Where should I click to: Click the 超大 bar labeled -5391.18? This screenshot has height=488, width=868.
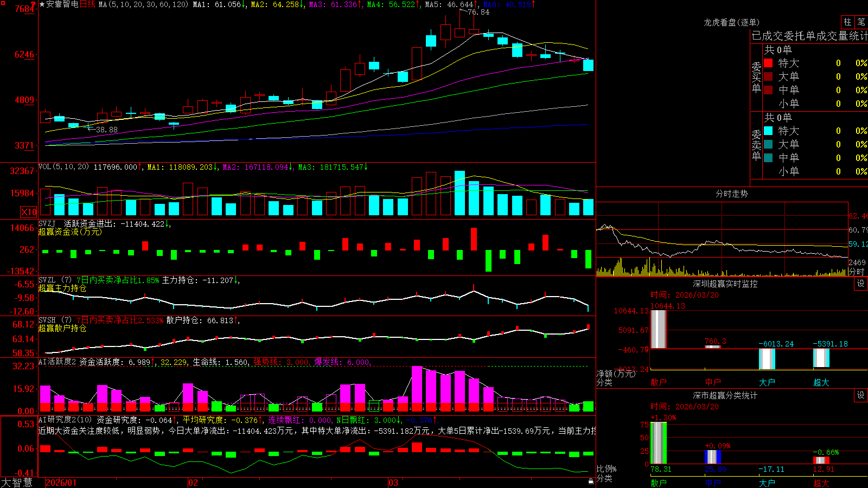(821, 358)
